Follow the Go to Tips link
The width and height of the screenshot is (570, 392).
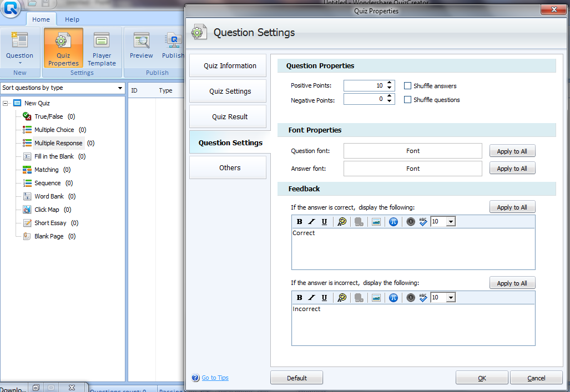point(215,378)
